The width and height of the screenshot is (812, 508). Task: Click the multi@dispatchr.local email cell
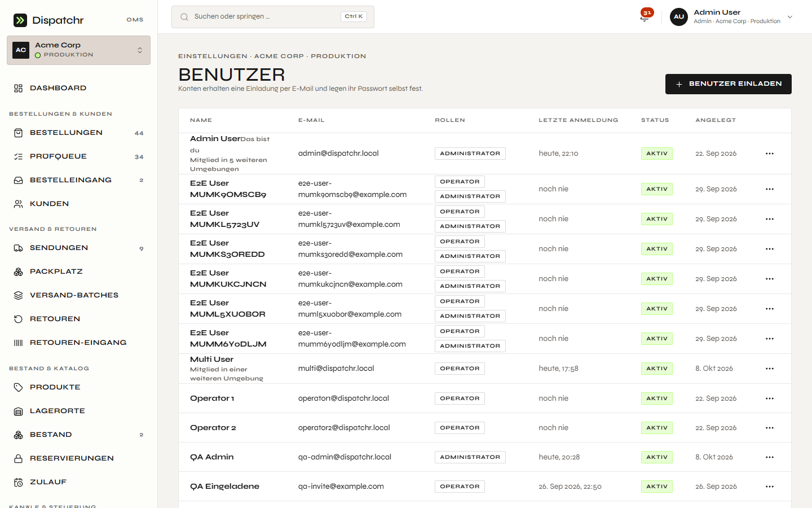coord(336,369)
